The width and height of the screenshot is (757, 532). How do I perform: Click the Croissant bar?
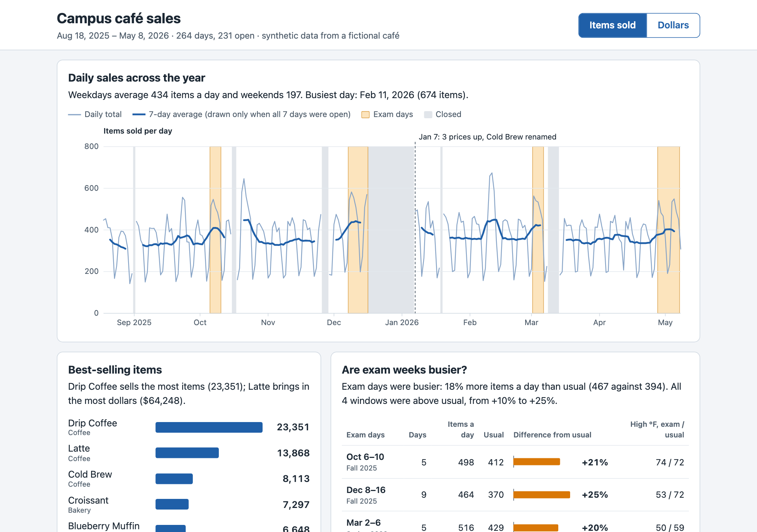[x=172, y=504]
